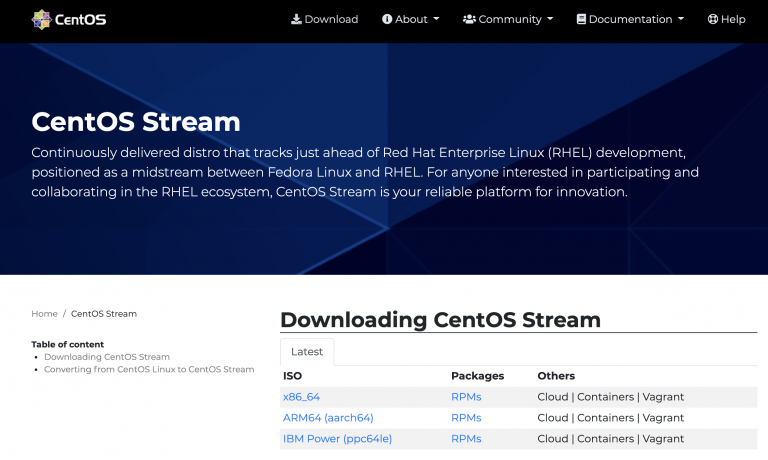This screenshot has height=460, width=768.
Task: Open the About menu label
Action: (411, 19)
